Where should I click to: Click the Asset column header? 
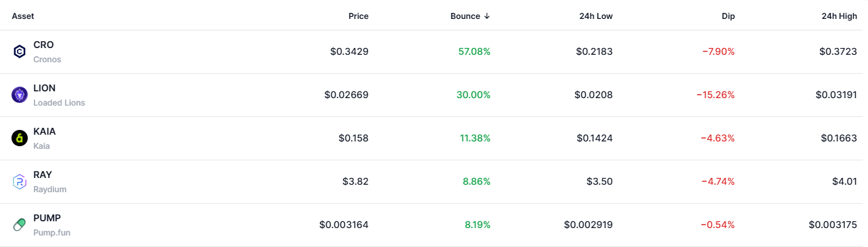pyautogui.click(x=23, y=16)
